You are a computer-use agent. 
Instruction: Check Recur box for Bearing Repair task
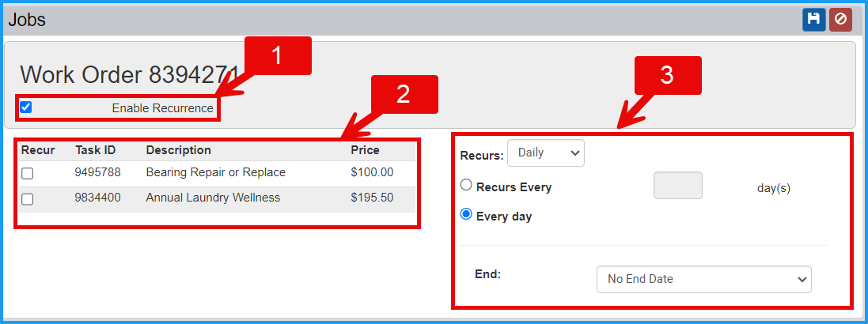point(27,174)
